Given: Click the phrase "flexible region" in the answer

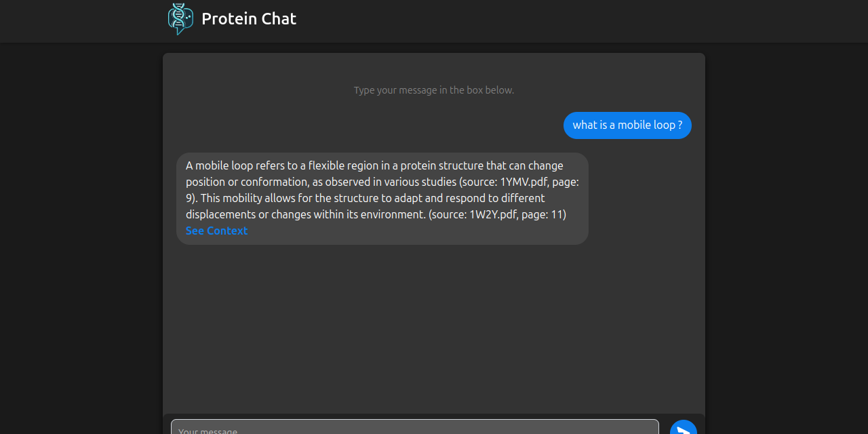Looking at the screenshot, I should point(344,165).
